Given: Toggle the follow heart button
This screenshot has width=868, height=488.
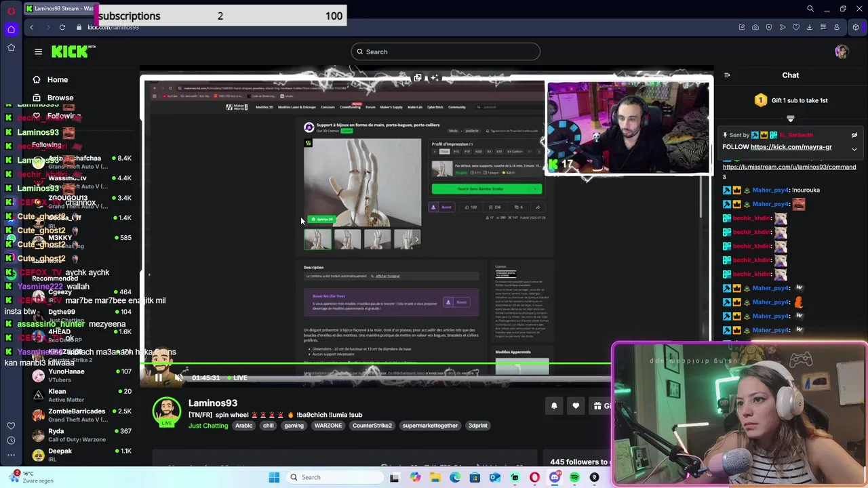Looking at the screenshot, I should click(576, 406).
